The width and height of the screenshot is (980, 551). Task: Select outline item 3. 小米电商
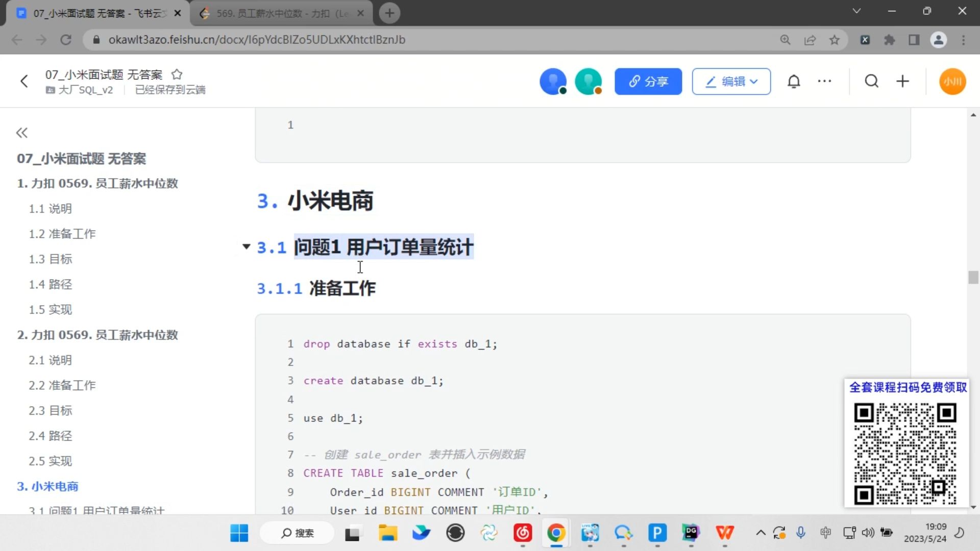47,487
